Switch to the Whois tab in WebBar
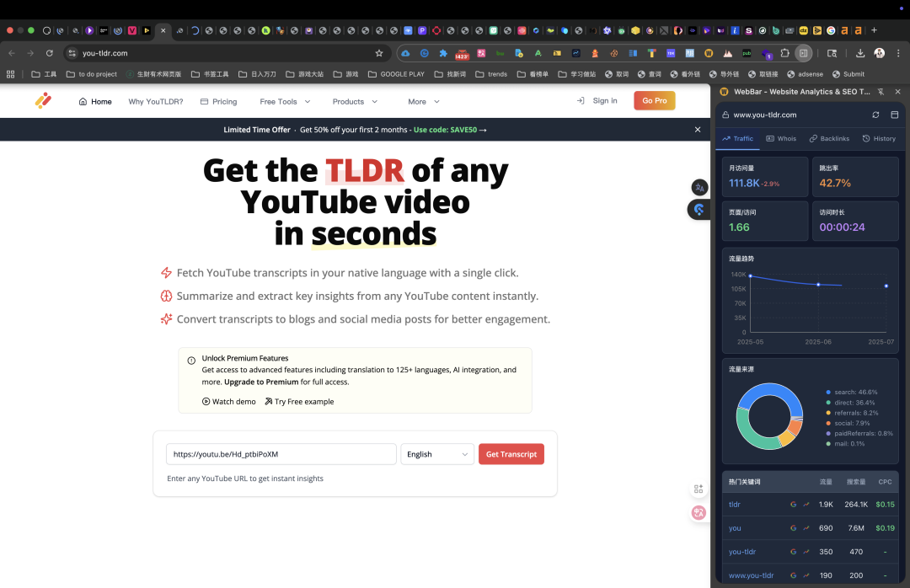Viewport: 910px width, 588px height. coord(781,139)
